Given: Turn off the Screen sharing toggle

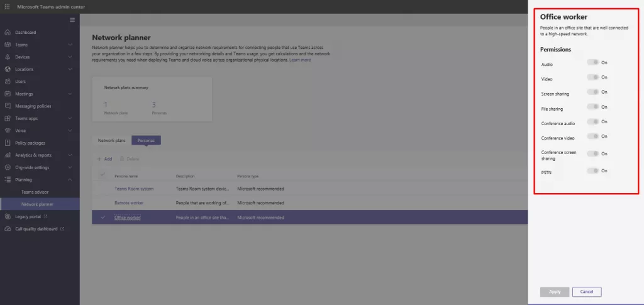Looking at the screenshot, I should coord(592,92).
